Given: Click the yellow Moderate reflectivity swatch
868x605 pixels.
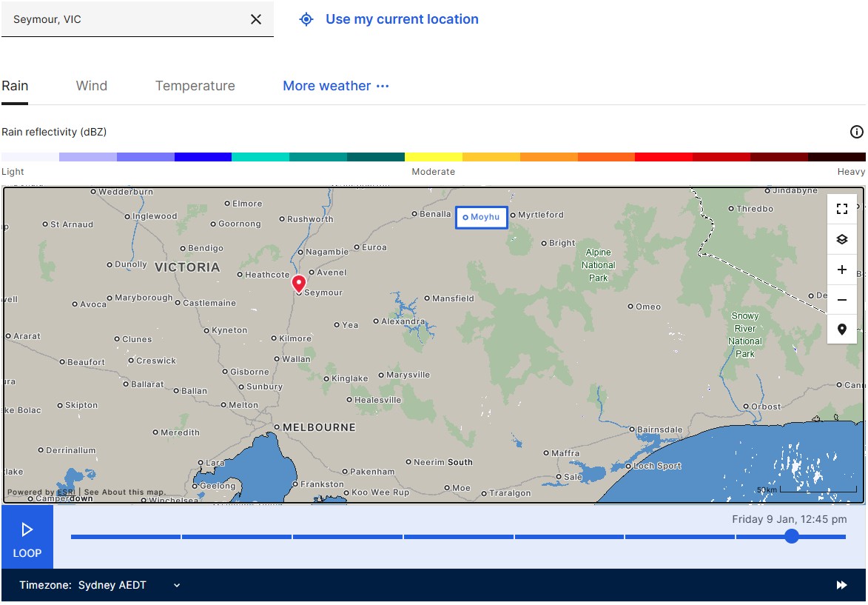Looking at the screenshot, I should [434, 157].
